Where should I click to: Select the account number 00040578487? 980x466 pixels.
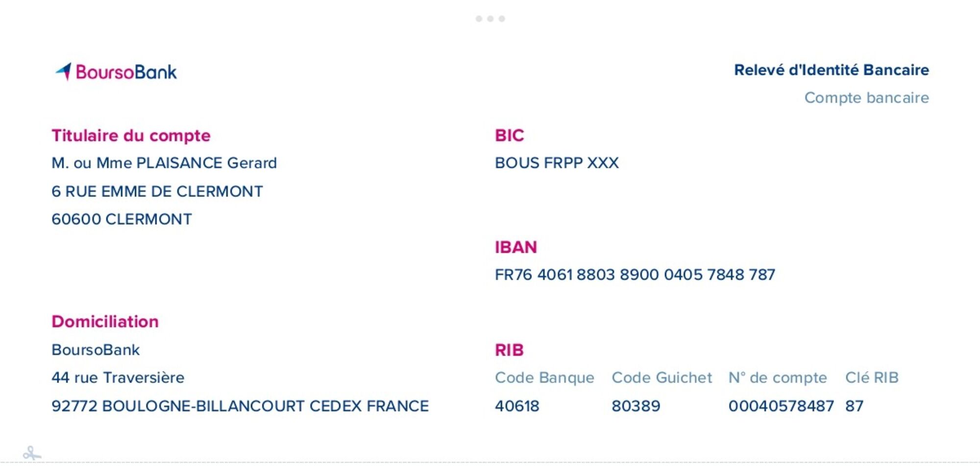tap(781, 406)
